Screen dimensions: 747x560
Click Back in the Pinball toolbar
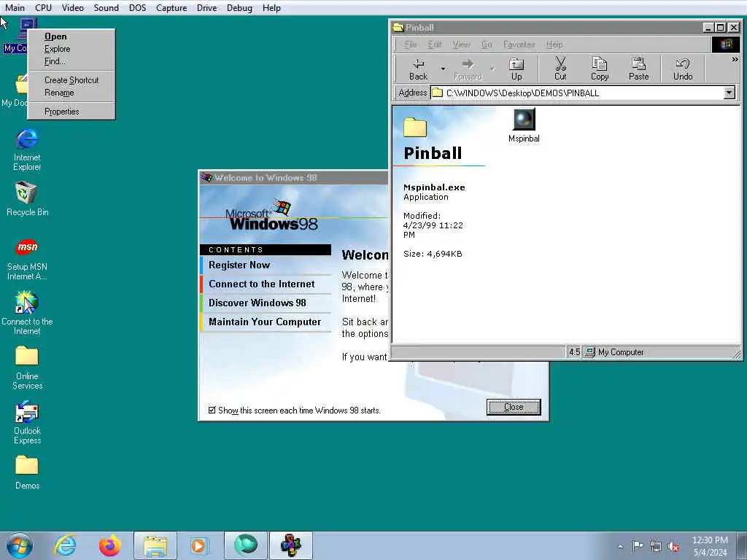coord(418,69)
